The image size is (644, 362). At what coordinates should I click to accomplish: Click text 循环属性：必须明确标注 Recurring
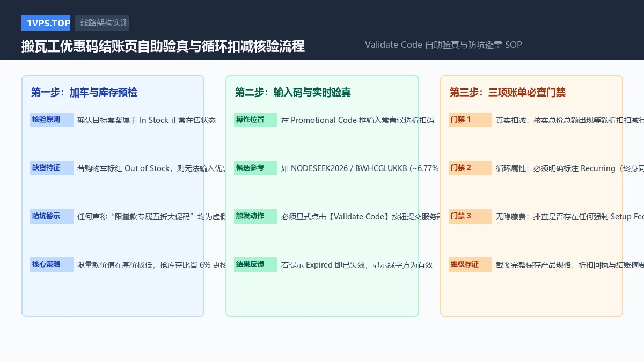pyautogui.click(x=570, y=168)
